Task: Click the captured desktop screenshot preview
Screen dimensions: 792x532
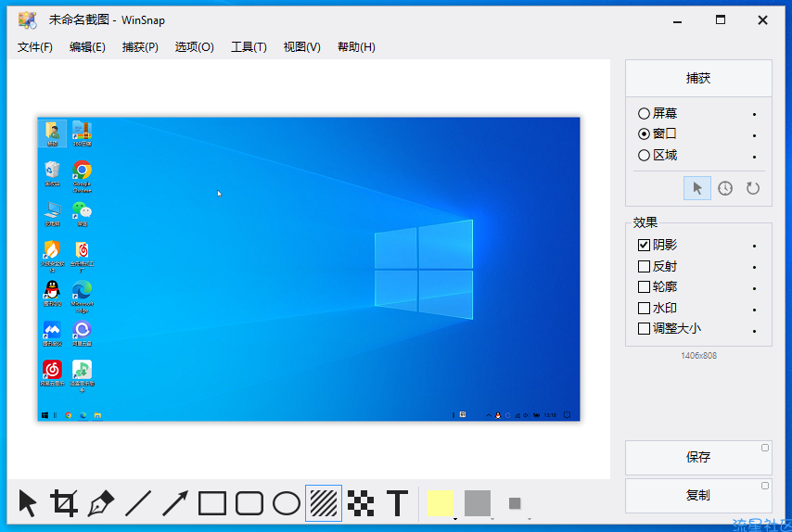Action: (309, 269)
